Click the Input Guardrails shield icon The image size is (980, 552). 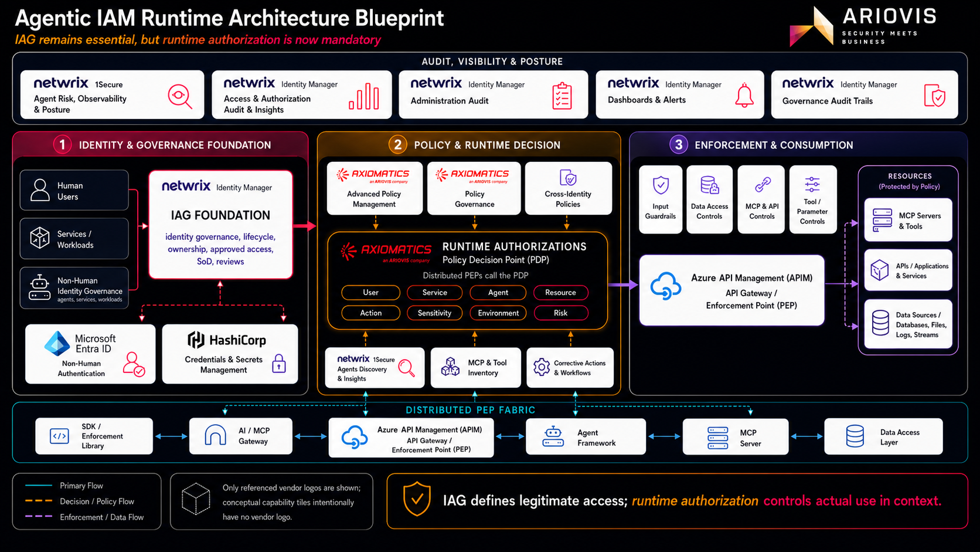click(661, 185)
